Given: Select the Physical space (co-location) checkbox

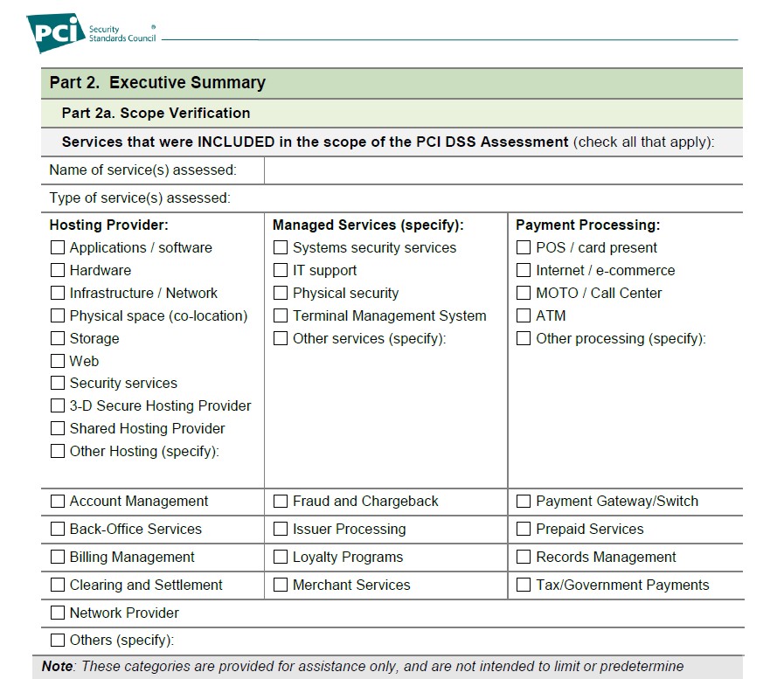Looking at the screenshot, I should point(58,315).
